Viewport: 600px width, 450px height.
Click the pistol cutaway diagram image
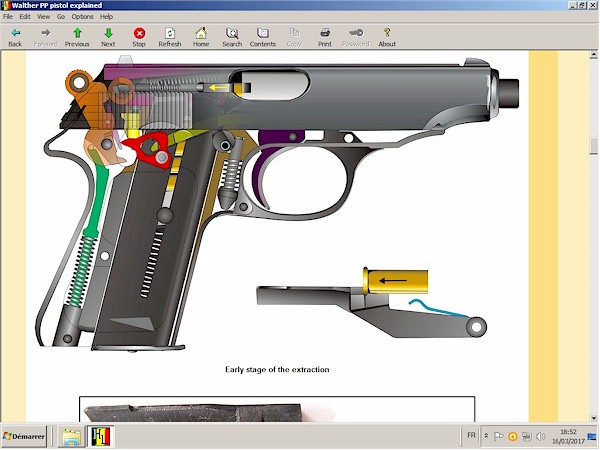pyautogui.click(x=277, y=204)
